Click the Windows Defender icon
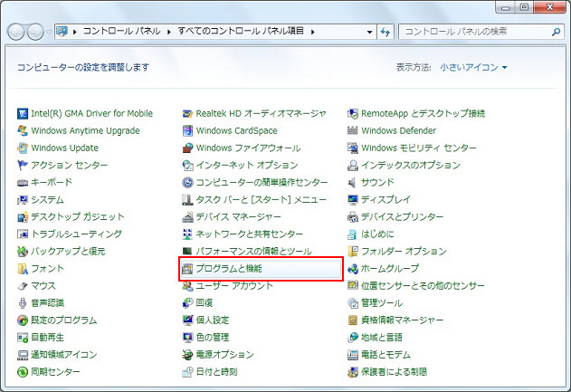The height and width of the screenshot is (392, 571). click(353, 130)
